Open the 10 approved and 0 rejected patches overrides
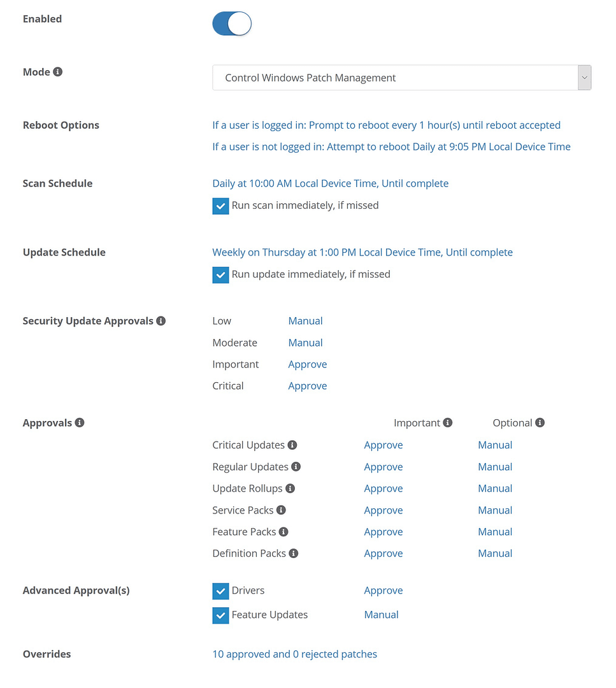This screenshot has height=688, width=616. 294,654
